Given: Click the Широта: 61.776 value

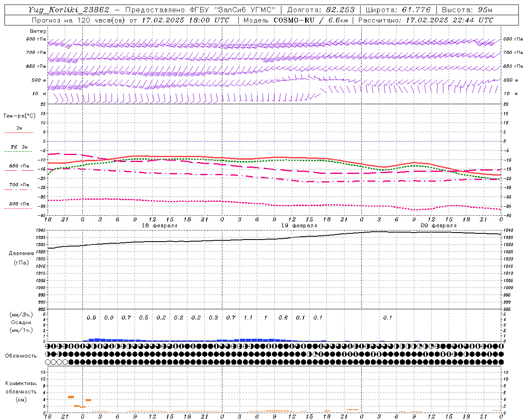Looking at the screenshot, I should (x=398, y=10).
